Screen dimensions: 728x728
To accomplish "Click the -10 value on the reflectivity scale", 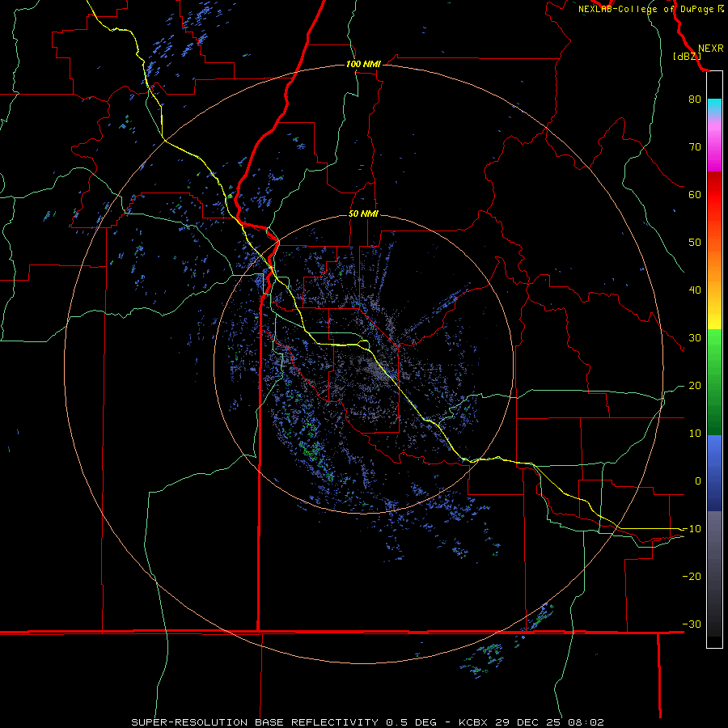I will [692, 529].
